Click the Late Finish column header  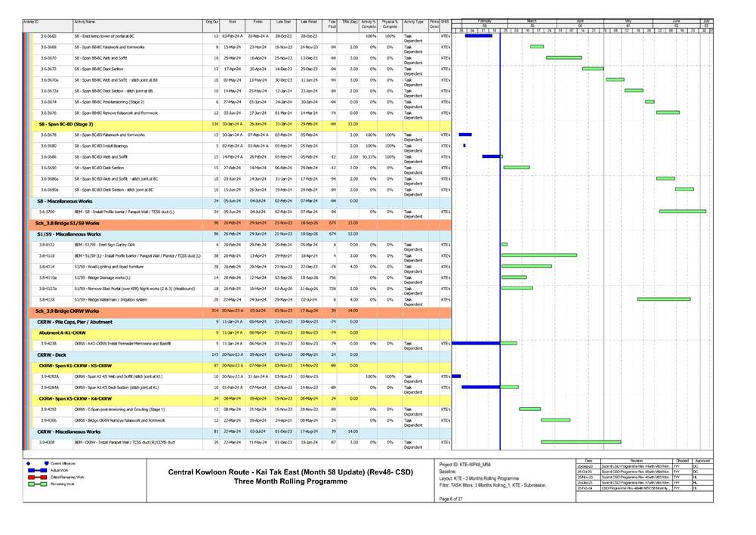(x=309, y=23)
